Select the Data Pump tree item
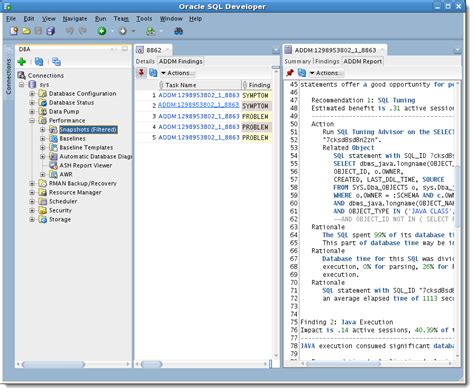The width and height of the screenshot is (474, 392). (64, 112)
